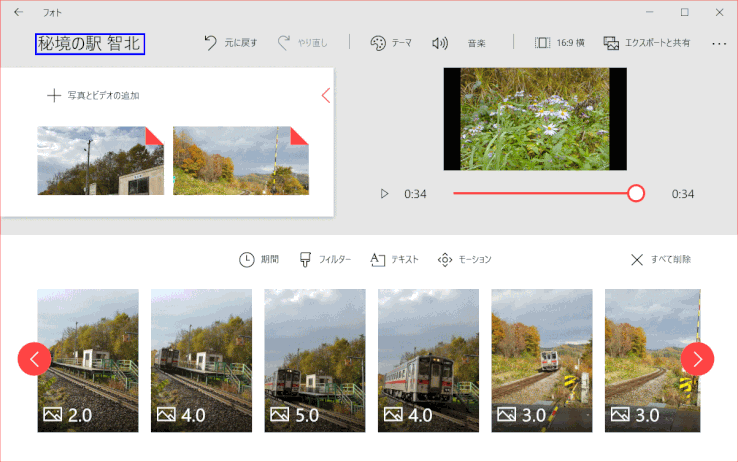Maximize the フォト window
The image size is (738, 462).
tap(685, 12)
